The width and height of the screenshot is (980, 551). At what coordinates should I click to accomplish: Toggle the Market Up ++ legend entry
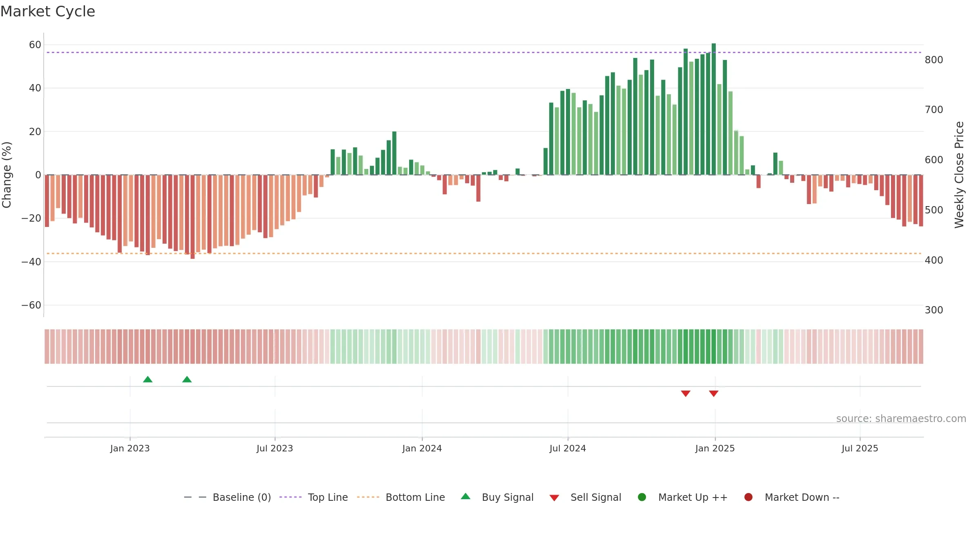682,497
